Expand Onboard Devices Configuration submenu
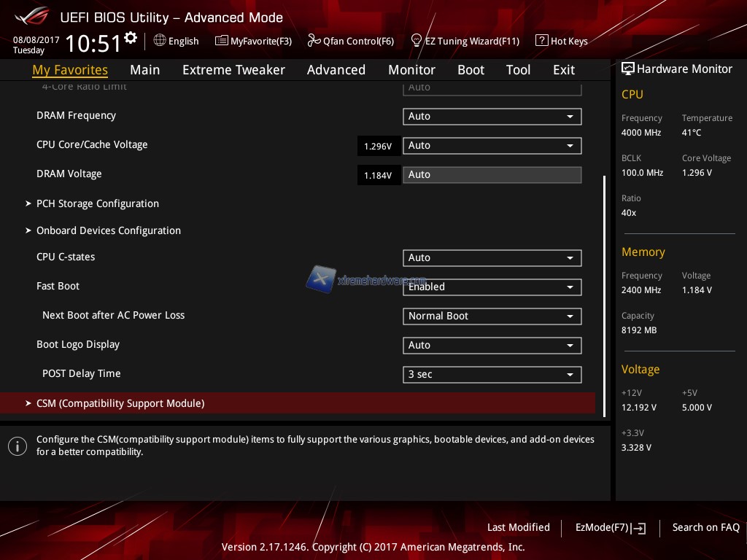This screenshot has height=560, width=747. (108, 230)
